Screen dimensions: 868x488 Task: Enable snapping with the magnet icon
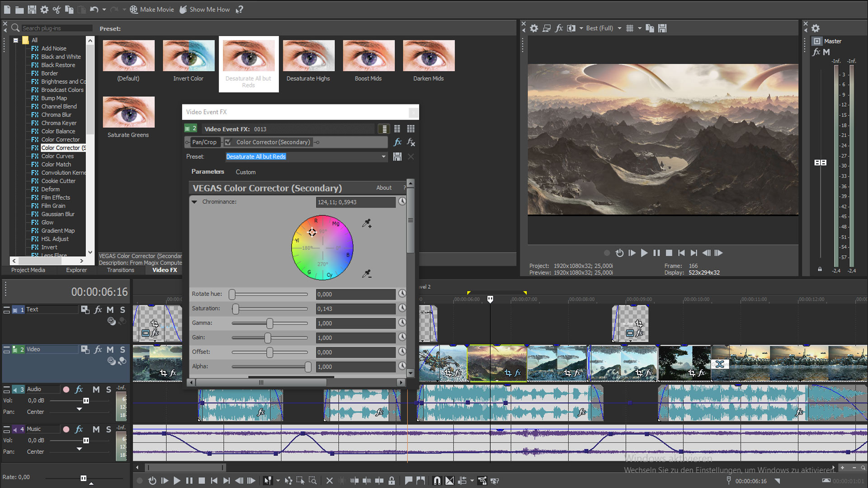point(437,481)
